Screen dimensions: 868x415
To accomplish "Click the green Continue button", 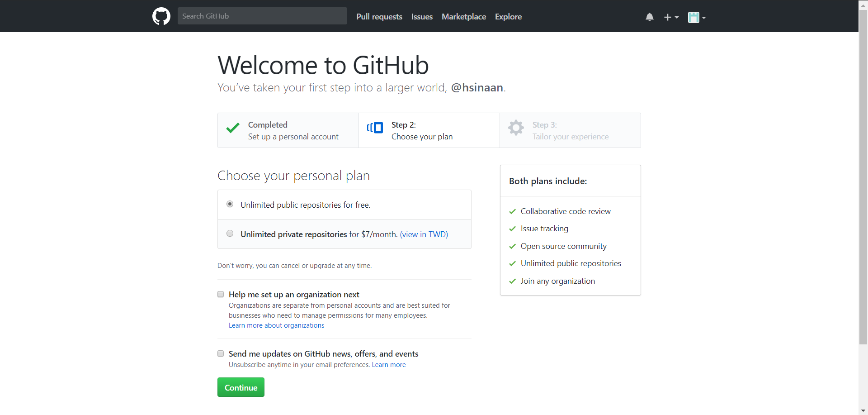I will 241,387.
